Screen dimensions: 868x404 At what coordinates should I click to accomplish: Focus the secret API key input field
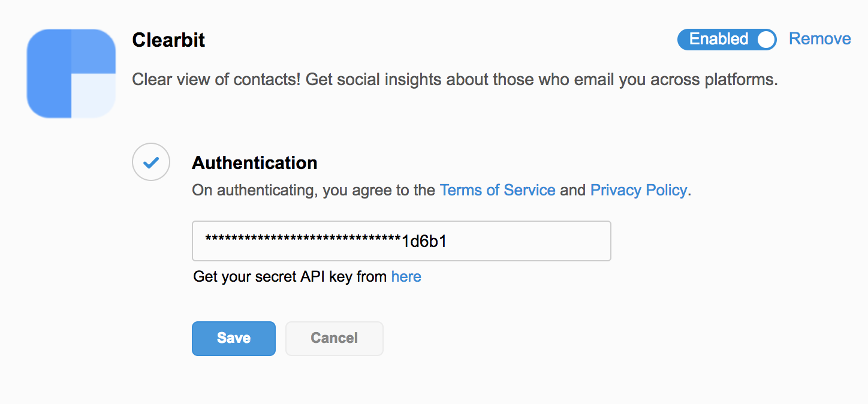point(401,241)
